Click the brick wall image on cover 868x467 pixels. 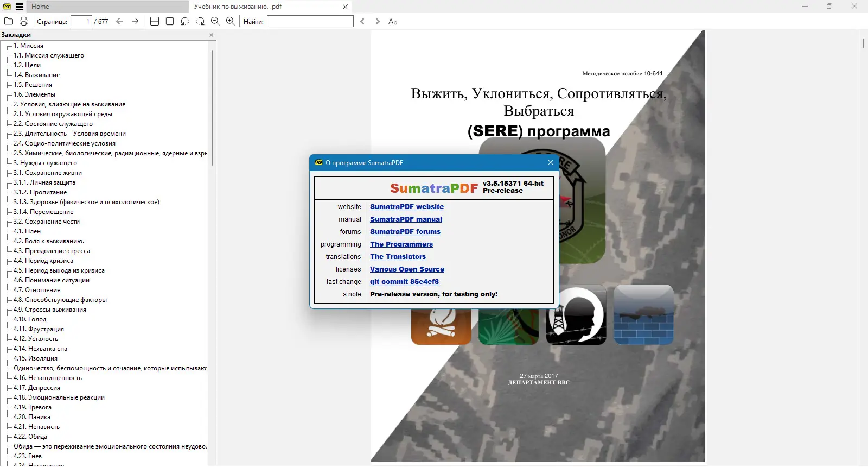643,315
